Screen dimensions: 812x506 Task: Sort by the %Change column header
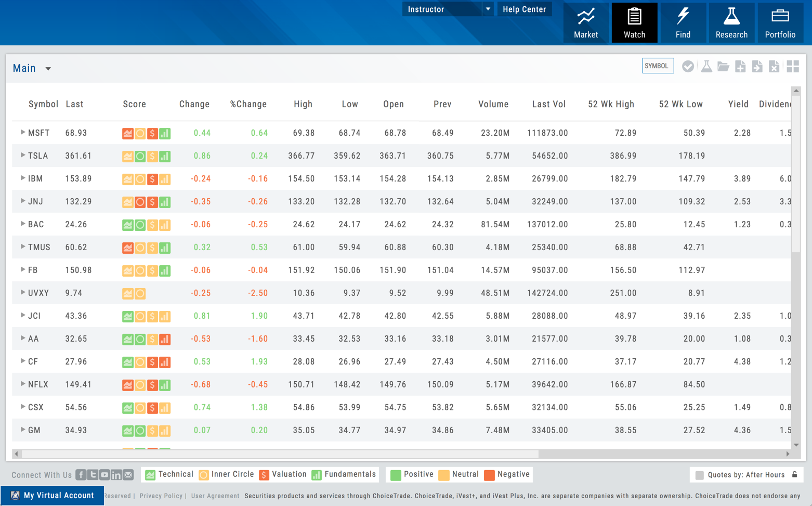248,104
